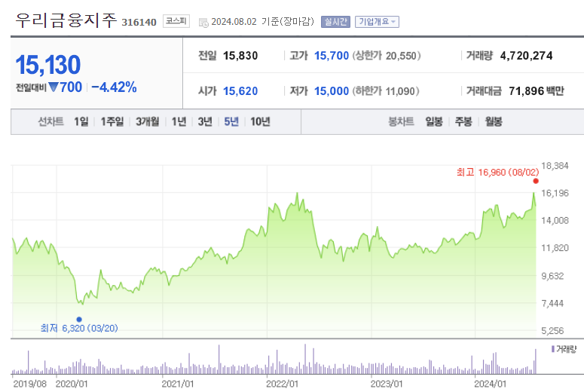Click the 고가 value 15,700

[x=332, y=56]
